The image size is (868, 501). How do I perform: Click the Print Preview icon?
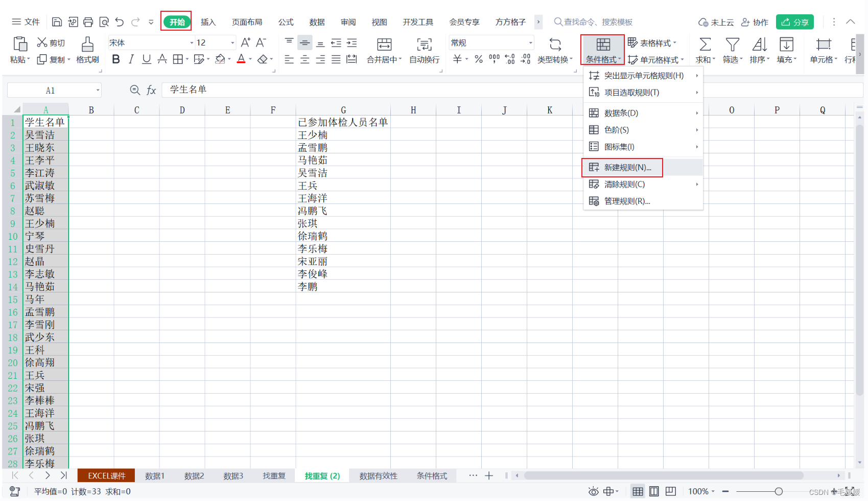[104, 22]
